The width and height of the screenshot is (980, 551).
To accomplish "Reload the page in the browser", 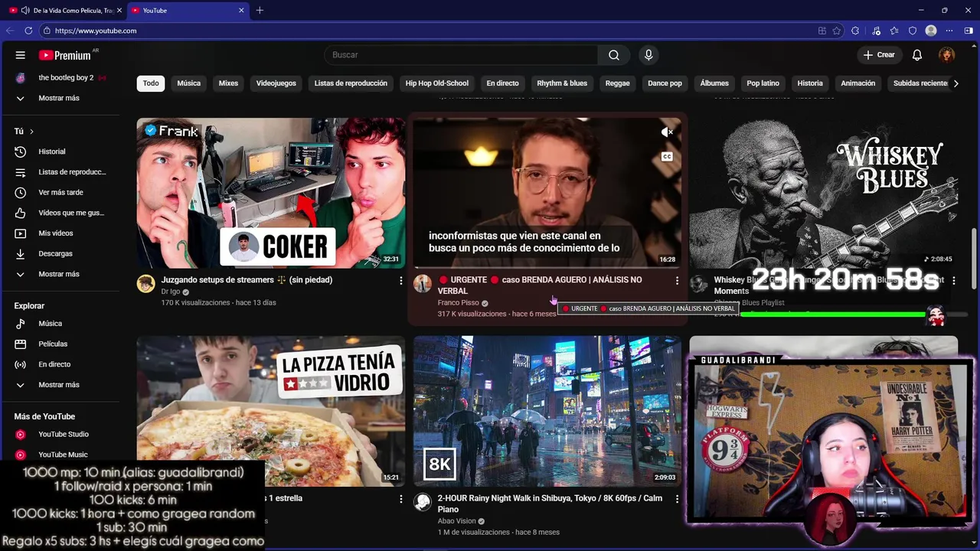I will coord(28,31).
